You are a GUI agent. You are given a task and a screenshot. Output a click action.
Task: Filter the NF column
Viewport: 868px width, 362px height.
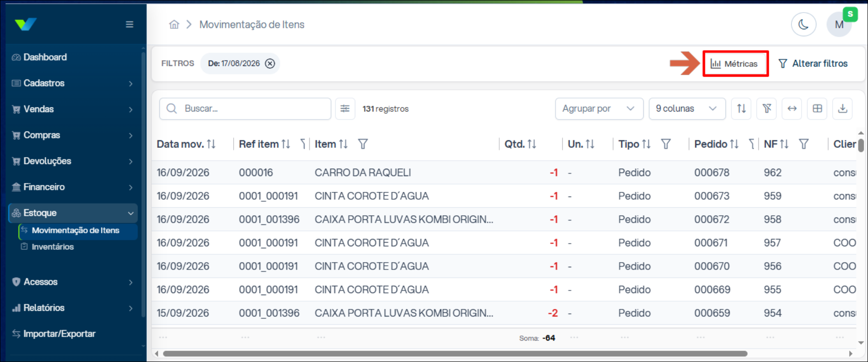[804, 144]
